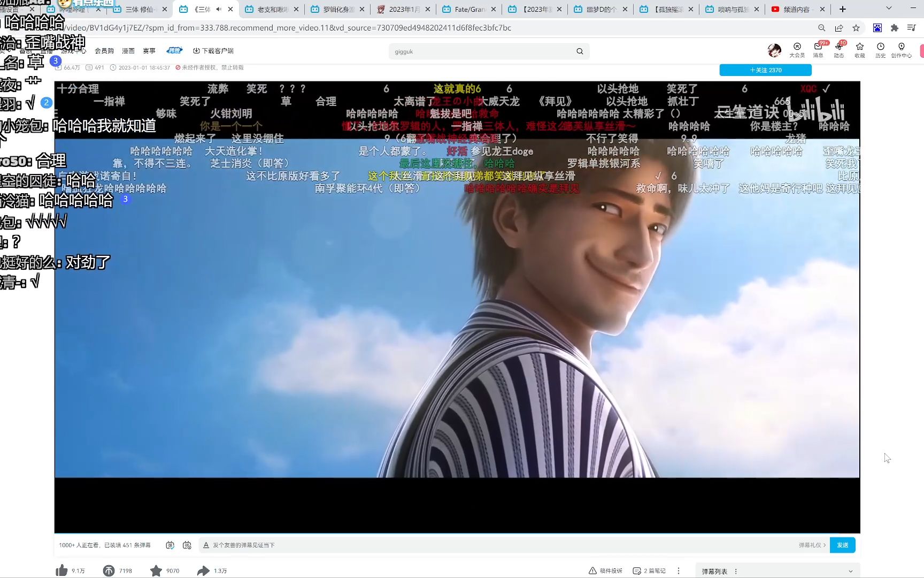Click the share arrow icon below video
The image size is (924, 578).
(203, 571)
